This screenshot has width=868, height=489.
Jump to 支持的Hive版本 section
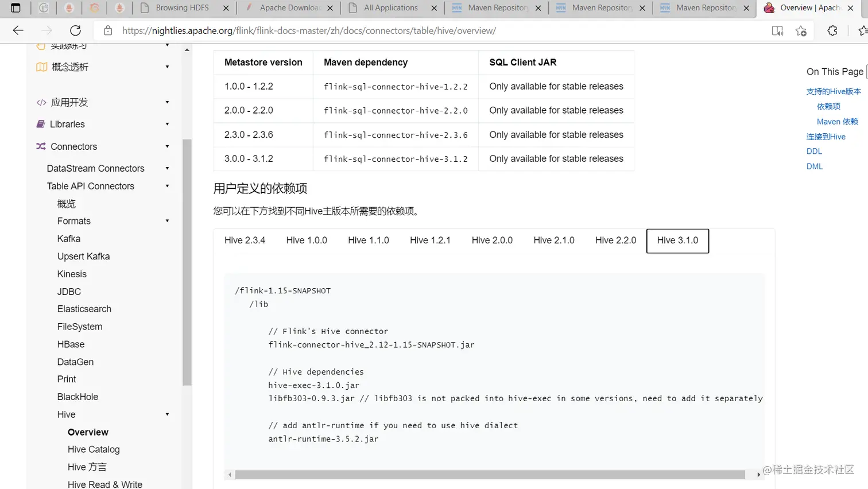pyautogui.click(x=834, y=91)
